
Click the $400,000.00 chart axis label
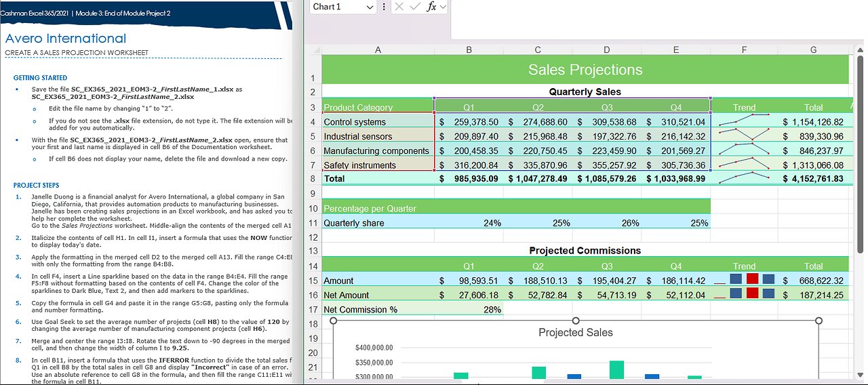374,348
